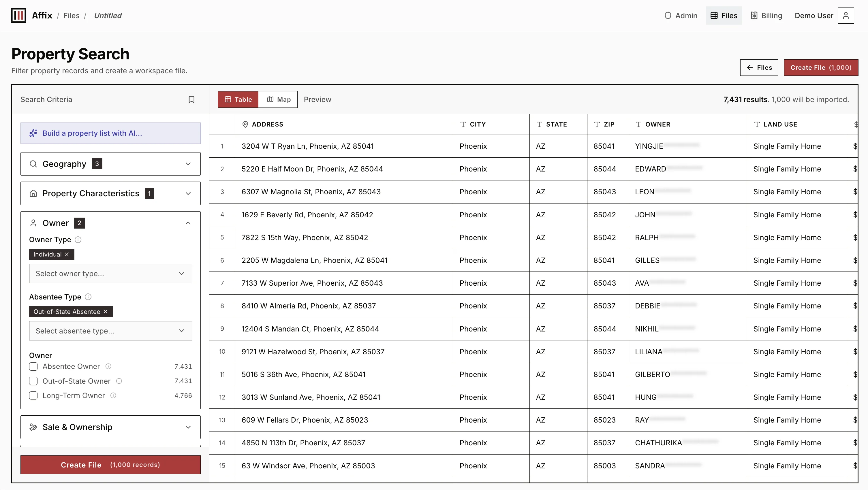Click the Property Characteristics house icon
This screenshot has width=868, height=490.
coord(33,193)
